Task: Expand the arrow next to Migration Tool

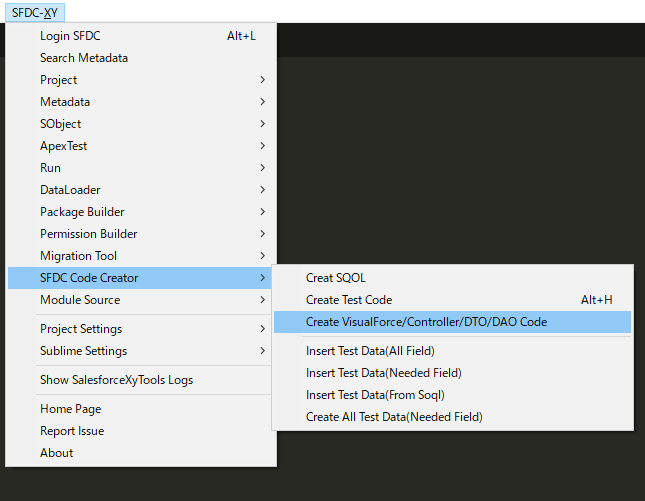Action: (262, 256)
